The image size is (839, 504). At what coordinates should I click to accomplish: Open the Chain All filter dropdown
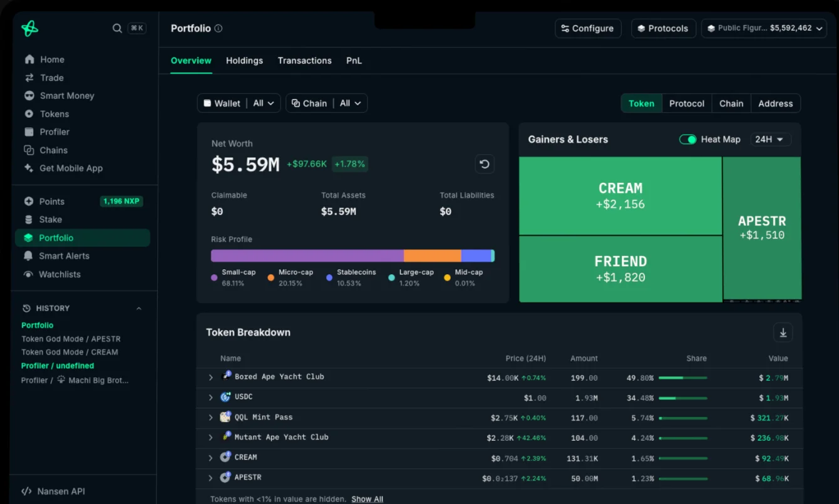327,103
